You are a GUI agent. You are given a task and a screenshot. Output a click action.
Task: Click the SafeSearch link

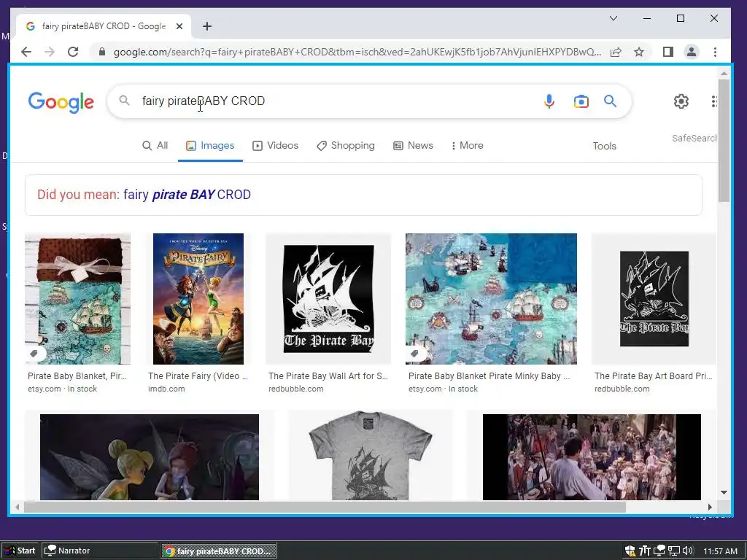pyautogui.click(x=694, y=138)
